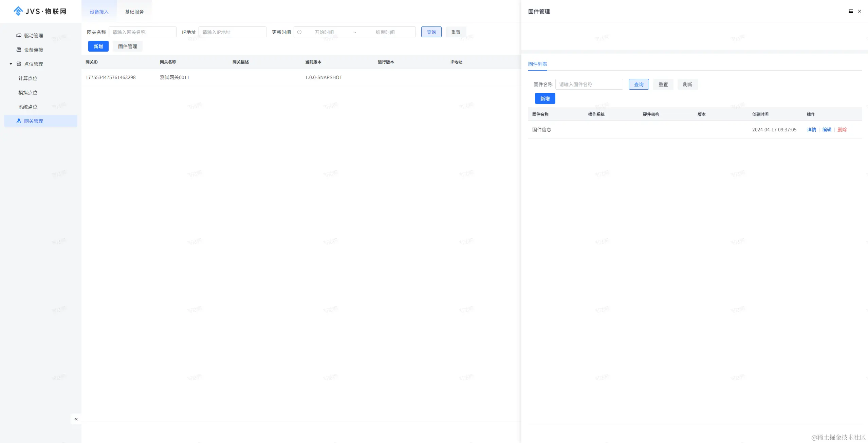Viewport: 868px width, 443px height.
Task: Click the 设备连接 sidebar icon
Action: click(x=19, y=50)
